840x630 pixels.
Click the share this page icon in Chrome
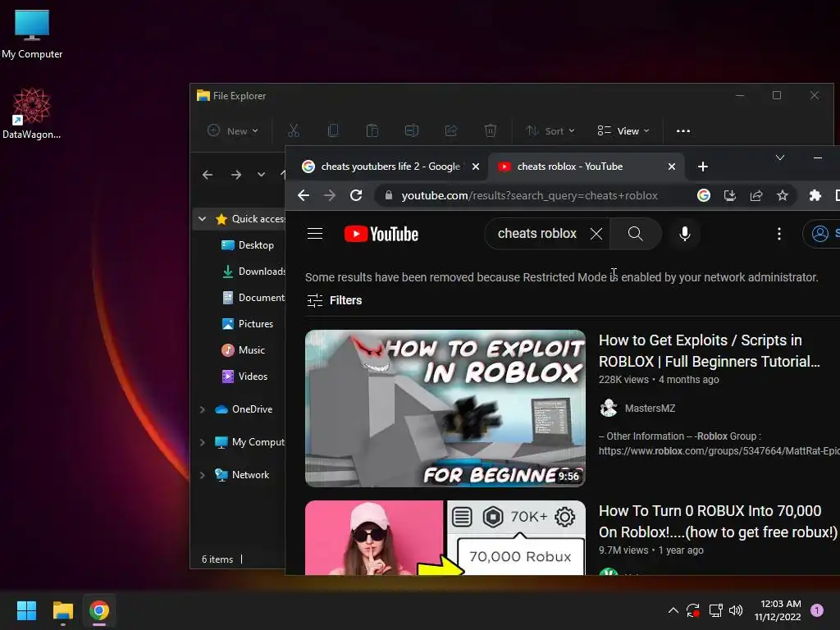tap(756, 195)
